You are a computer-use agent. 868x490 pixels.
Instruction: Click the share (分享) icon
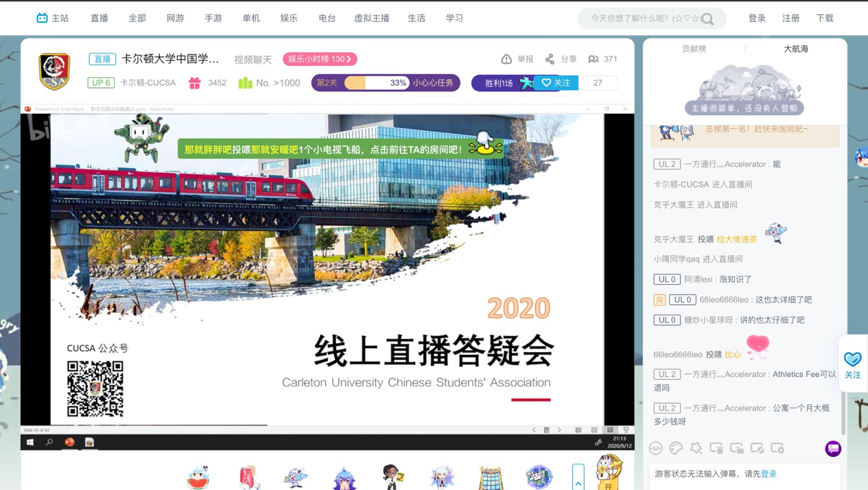tap(550, 60)
